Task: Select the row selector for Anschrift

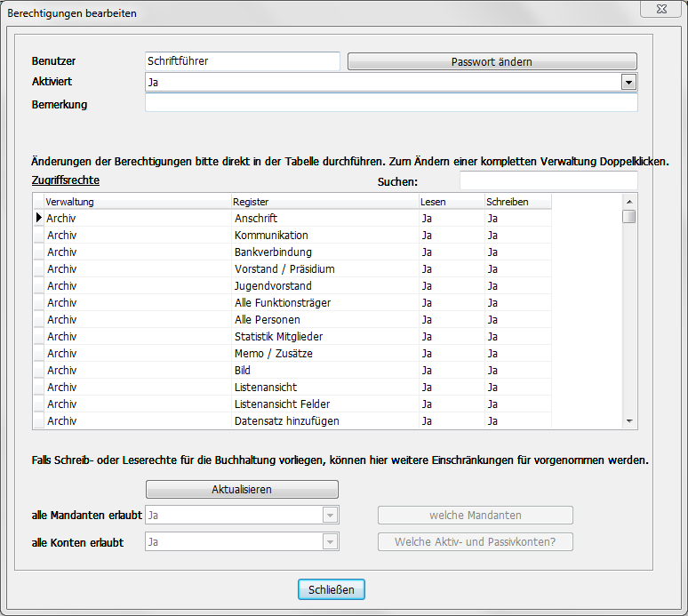Action: coord(38,218)
